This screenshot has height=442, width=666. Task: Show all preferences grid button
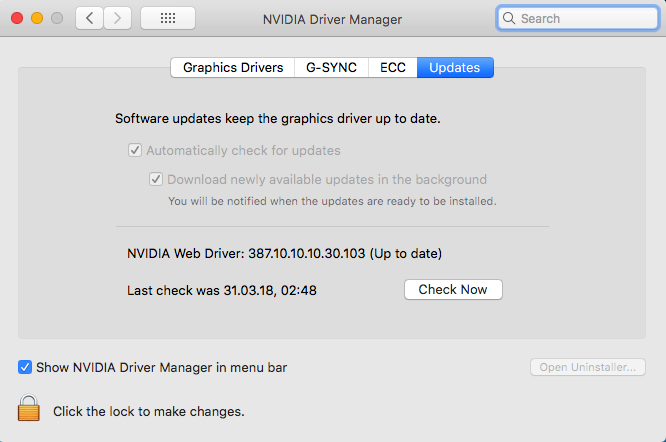[168, 18]
